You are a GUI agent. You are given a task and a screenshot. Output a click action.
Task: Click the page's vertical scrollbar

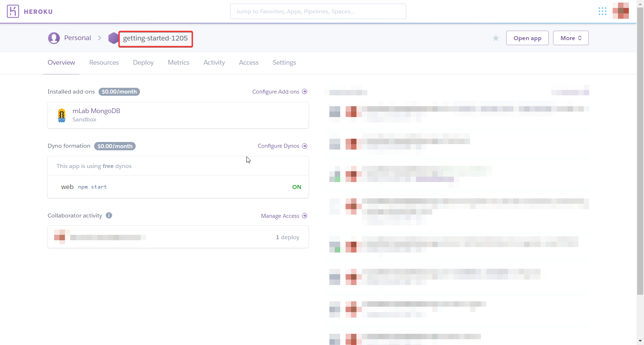(640, 152)
